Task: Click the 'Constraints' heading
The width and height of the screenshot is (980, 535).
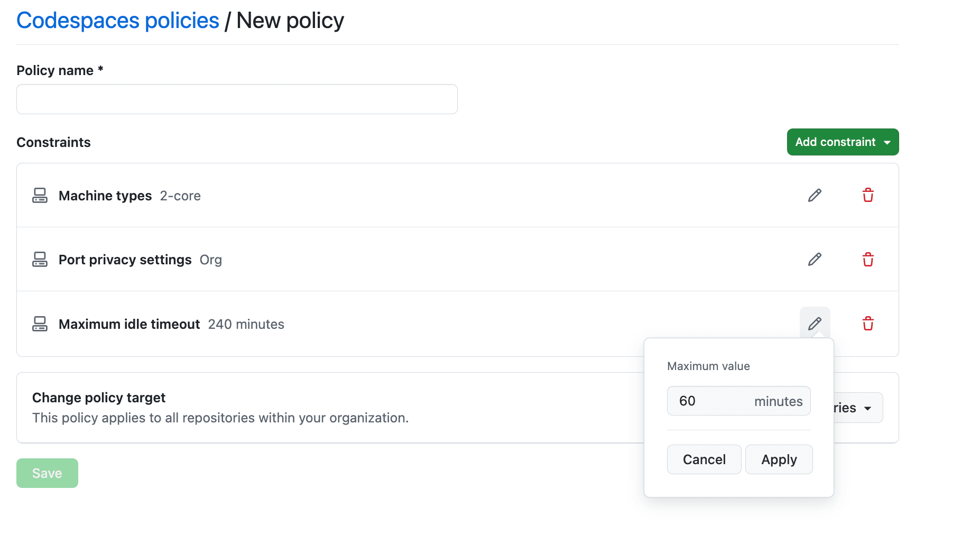Action: click(x=53, y=142)
